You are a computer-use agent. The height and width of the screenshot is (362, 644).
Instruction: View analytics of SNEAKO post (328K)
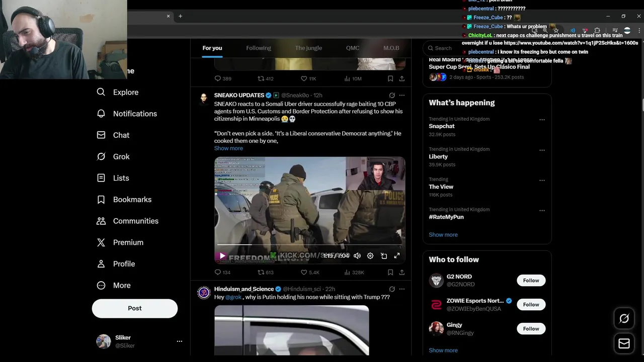[354, 272]
